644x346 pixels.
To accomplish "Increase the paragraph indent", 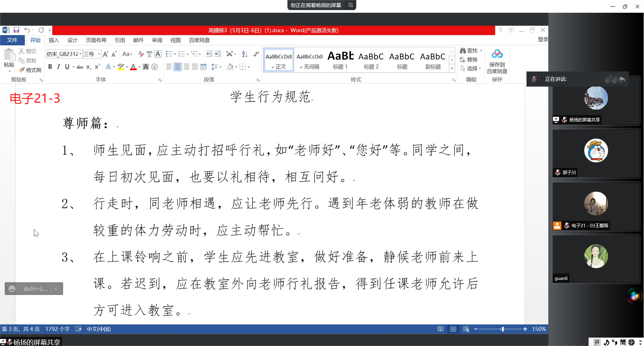I will click(218, 54).
